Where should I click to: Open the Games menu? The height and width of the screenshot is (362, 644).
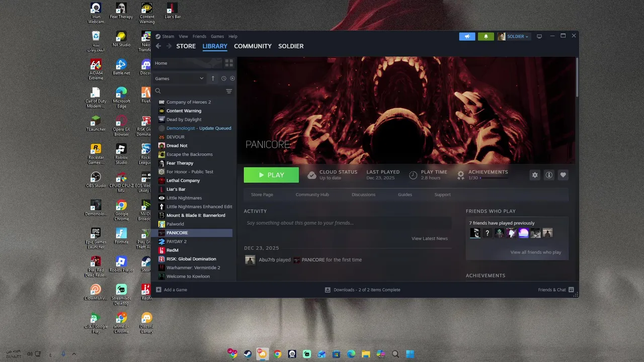pyautogui.click(x=217, y=37)
